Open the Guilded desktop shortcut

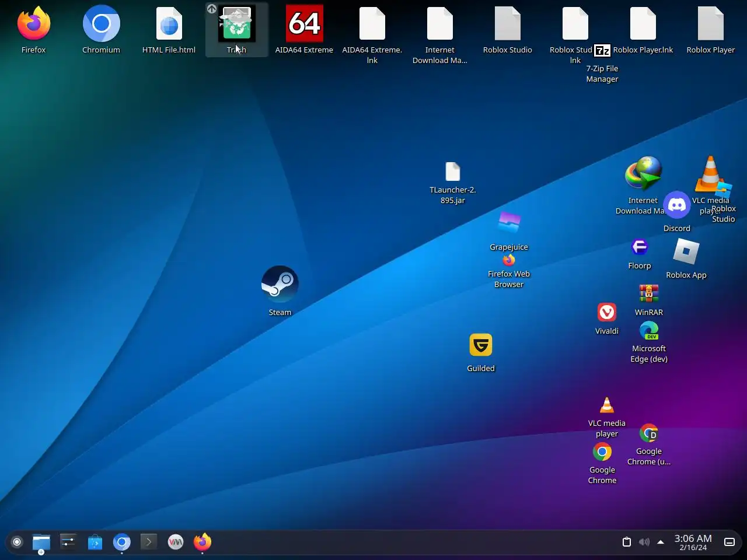[481, 345]
